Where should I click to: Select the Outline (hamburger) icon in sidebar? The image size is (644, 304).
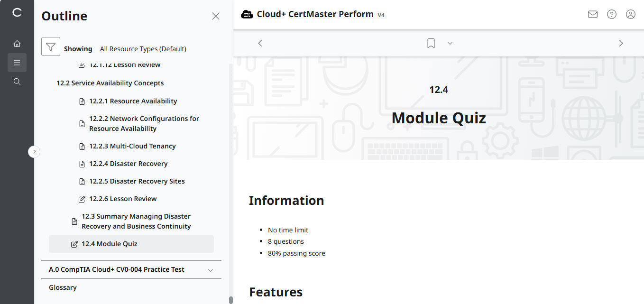tap(17, 62)
